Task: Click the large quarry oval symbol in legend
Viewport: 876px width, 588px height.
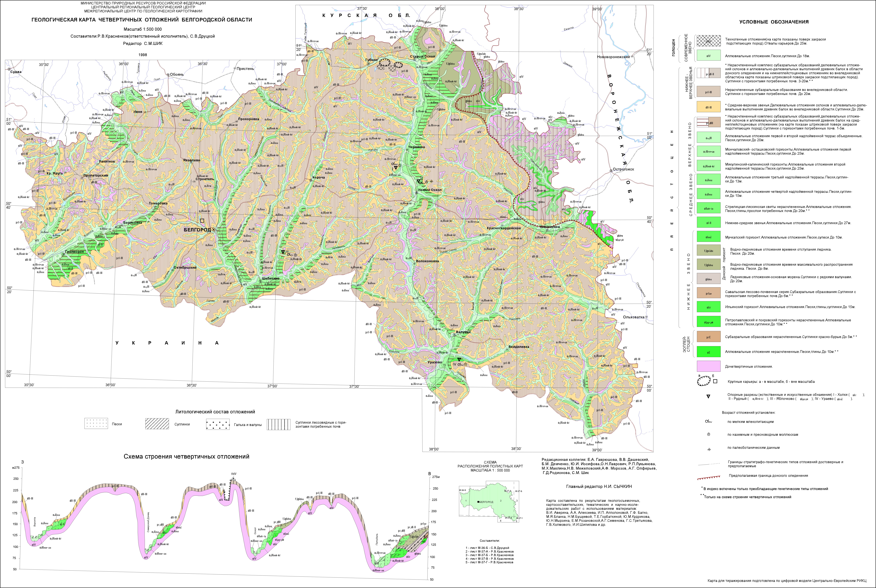Action: pyautogui.click(x=704, y=381)
